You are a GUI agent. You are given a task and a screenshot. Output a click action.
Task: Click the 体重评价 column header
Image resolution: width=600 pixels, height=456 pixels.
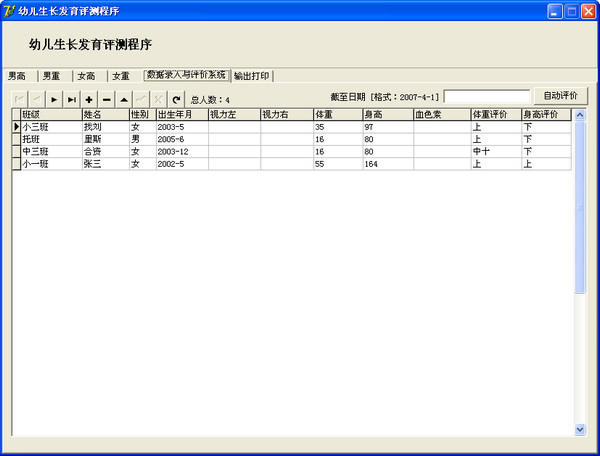[495, 115]
